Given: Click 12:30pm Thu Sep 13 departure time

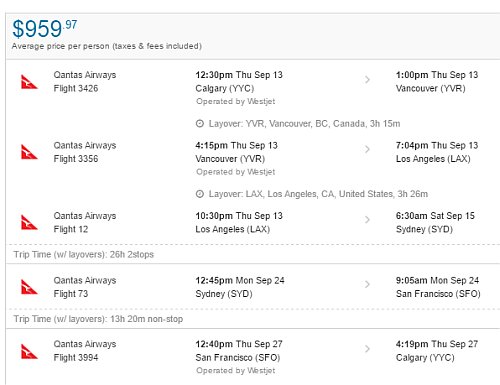Looking at the screenshot, I should pyautogui.click(x=239, y=75).
